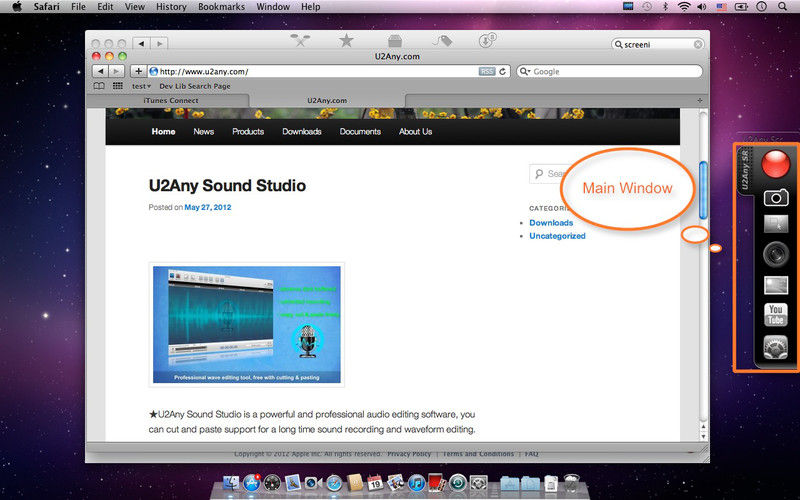Launch iTunes from the Dock
Screen dimensions: 800x500
(x=416, y=482)
